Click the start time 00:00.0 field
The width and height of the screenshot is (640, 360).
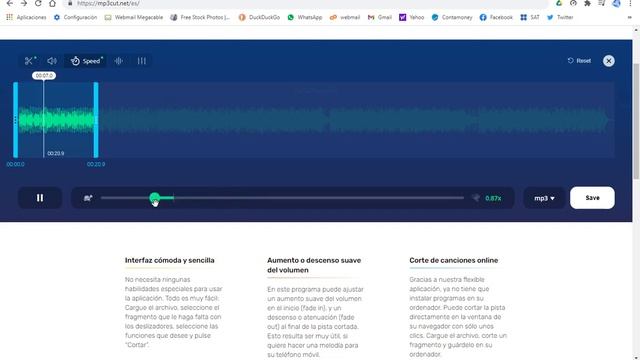[16, 164]
